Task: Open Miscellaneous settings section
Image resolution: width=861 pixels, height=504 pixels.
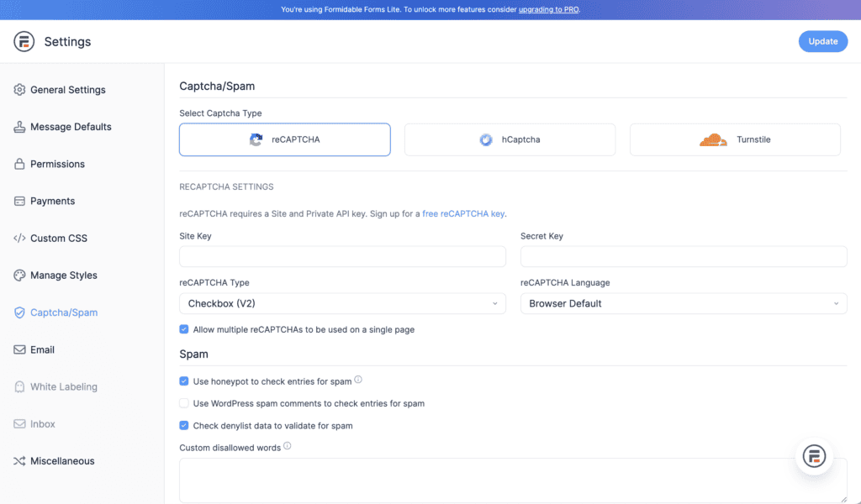Action: pyautogui.click(x=62, y=460)
